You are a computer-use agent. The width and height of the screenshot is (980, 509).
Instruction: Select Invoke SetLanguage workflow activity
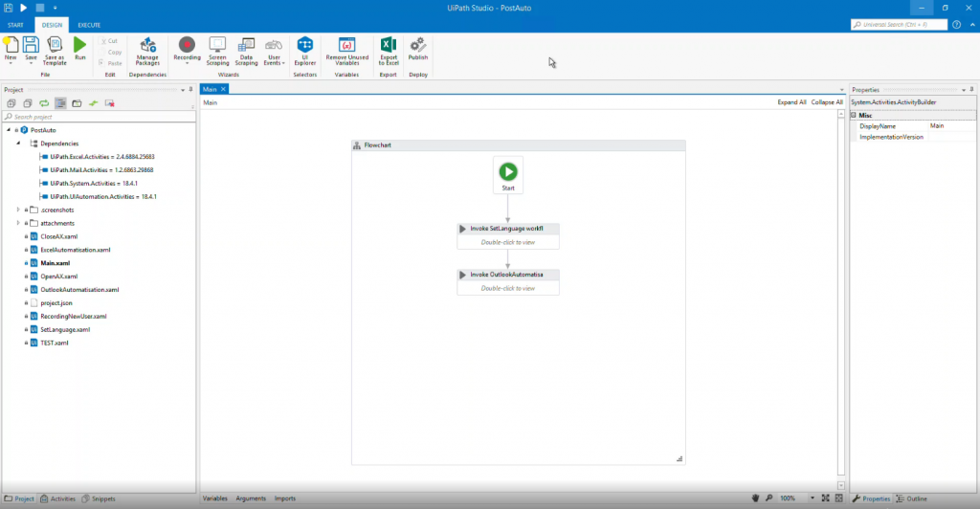[508, 236]
